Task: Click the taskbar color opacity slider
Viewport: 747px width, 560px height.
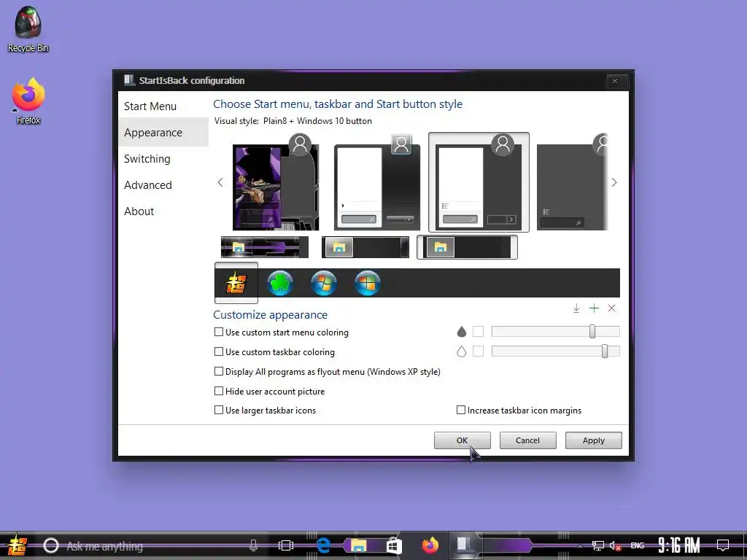Action: click(555, 351)
